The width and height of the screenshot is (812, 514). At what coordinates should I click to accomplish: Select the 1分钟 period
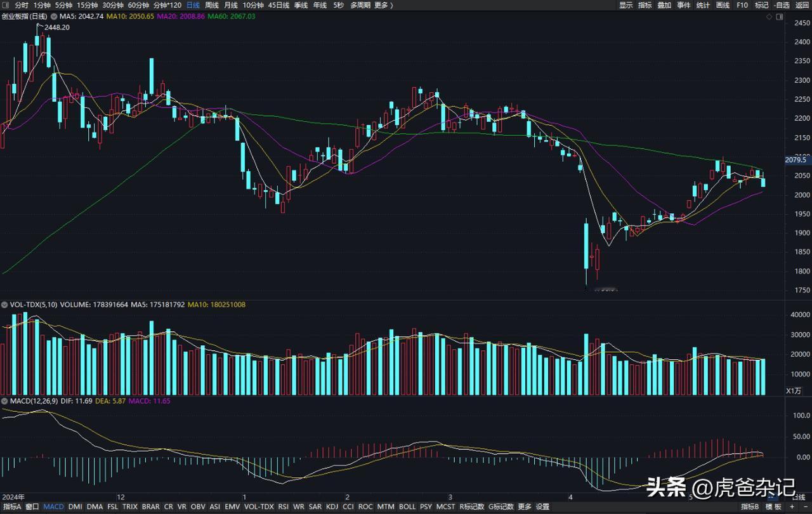(x=41, y=5)
